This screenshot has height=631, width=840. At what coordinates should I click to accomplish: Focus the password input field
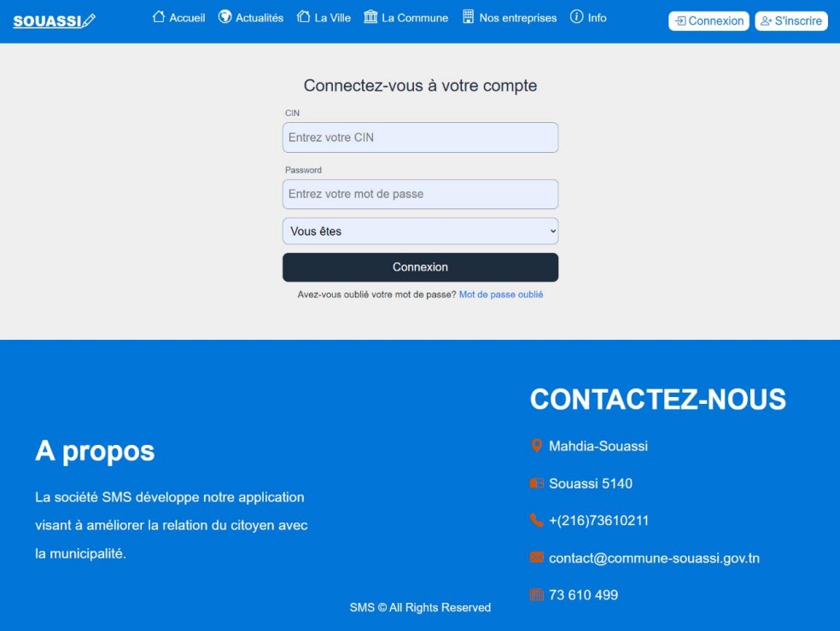[x=421, y=194]
